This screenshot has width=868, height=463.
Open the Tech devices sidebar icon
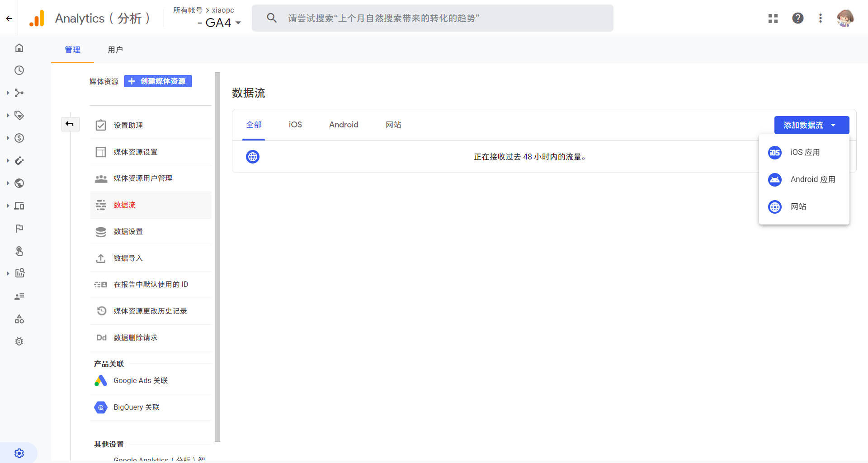click(x=19, y=206)
